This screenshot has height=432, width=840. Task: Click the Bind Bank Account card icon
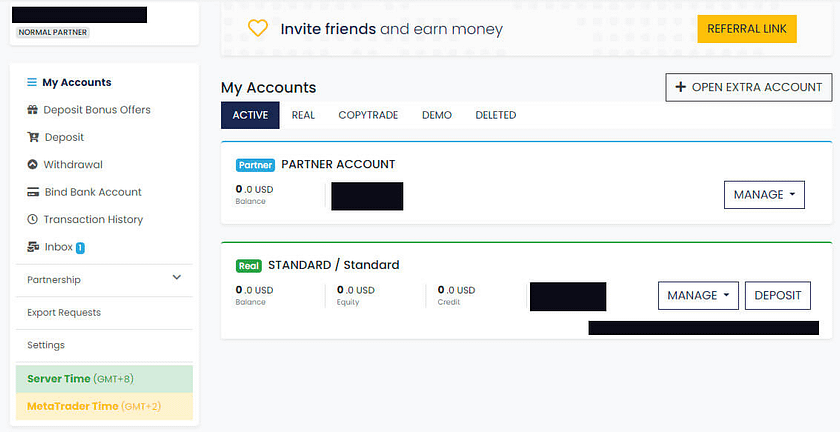point(33,192)
